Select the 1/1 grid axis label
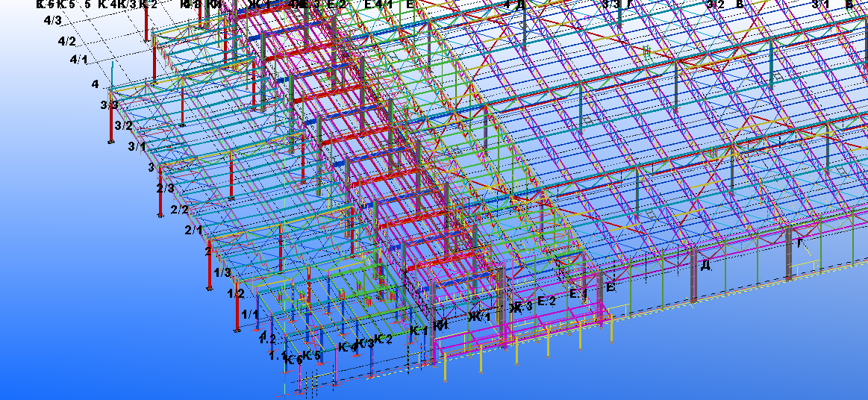The width and height of the screenshot is (868, 400). pos(250,315)
